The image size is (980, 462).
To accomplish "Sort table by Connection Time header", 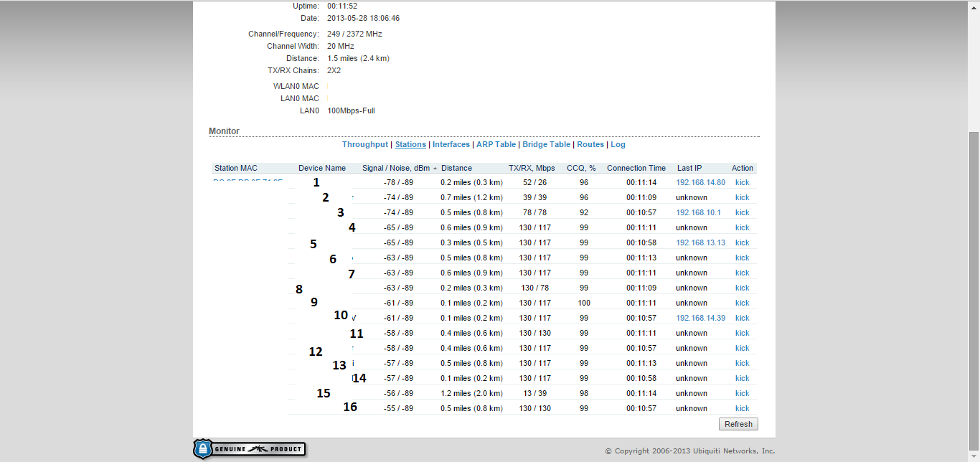I will [x=636, y=168].
